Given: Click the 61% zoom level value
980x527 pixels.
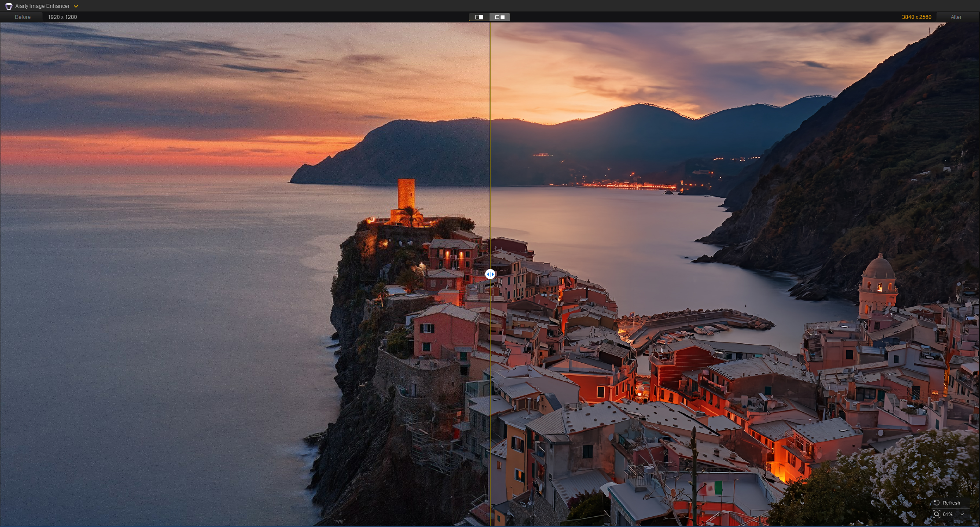Looking at the screenshot, I should pos(947,514).
